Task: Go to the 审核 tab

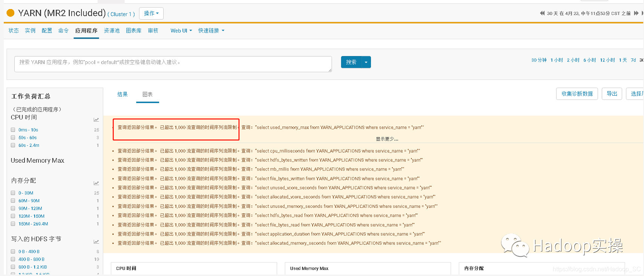Action: [153, 30]
